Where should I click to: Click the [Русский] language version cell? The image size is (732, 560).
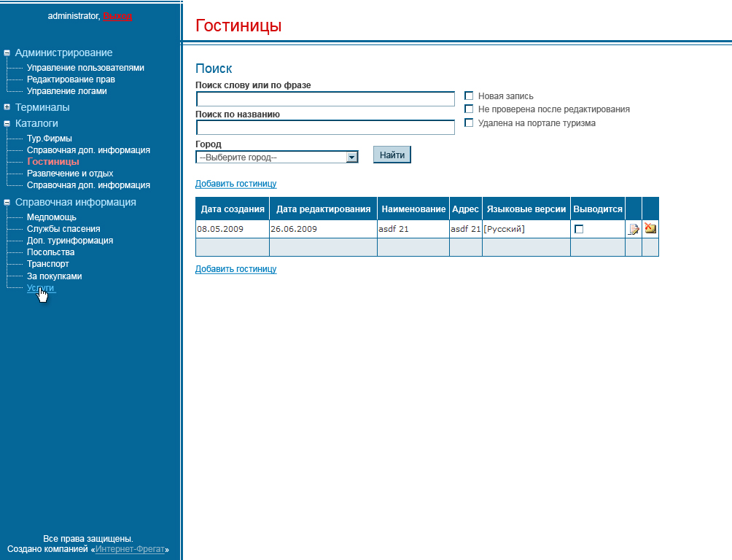[526, 230]
